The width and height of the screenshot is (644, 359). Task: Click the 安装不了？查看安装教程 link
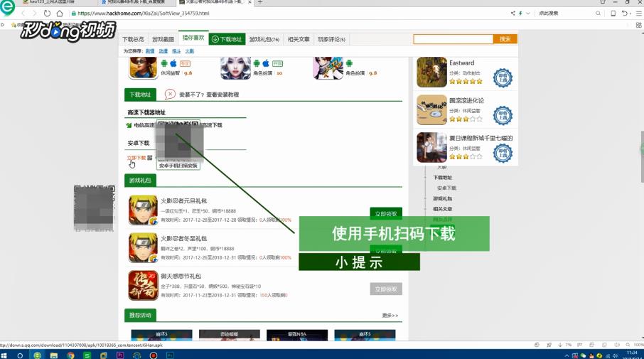(x=209, y=95)
